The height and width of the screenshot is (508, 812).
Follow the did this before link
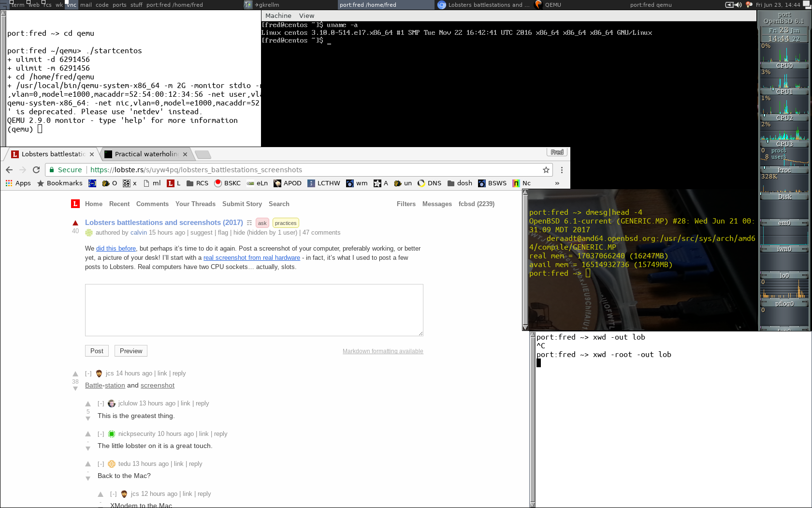[x=116, y=248]
